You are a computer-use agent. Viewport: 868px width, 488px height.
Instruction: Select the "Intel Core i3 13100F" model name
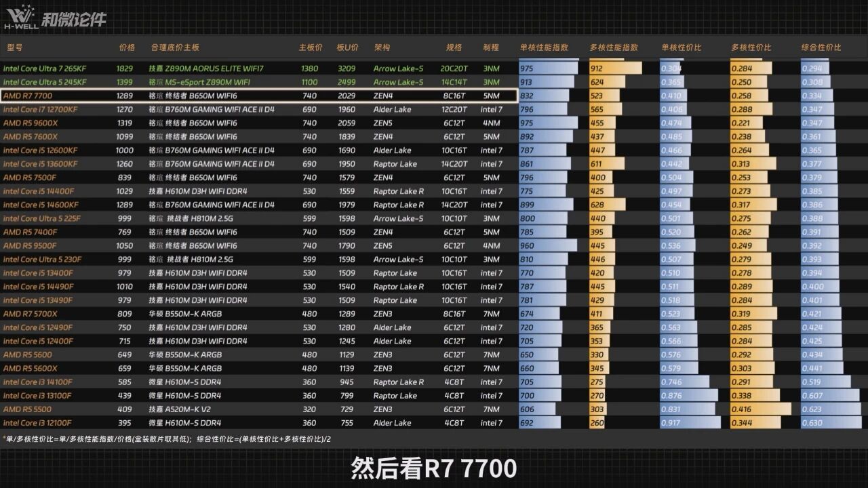pos(37,396)
